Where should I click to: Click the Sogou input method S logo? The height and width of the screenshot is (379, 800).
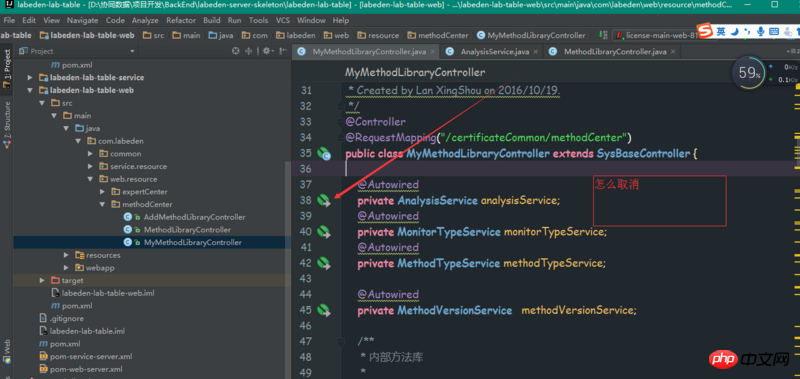point(705,31)
